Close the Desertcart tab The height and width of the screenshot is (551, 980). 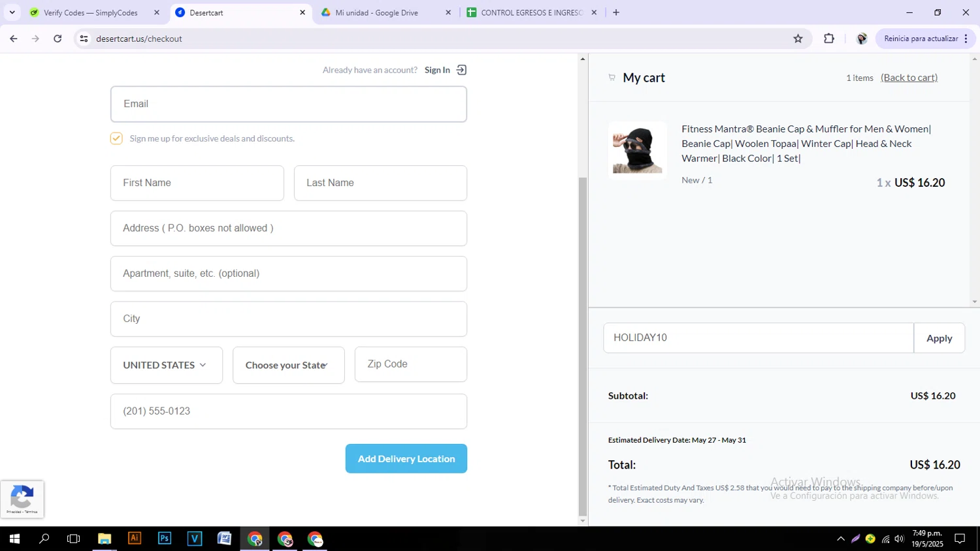coord(302,12)
